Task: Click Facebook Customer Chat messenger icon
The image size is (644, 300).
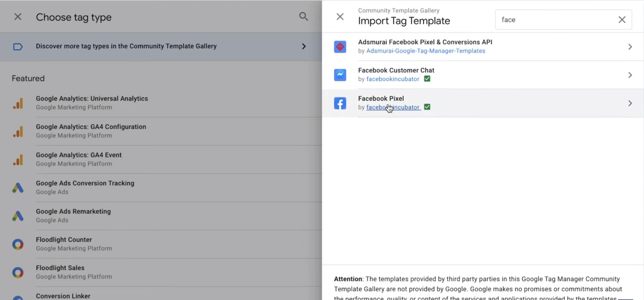Action: [340, 75]
